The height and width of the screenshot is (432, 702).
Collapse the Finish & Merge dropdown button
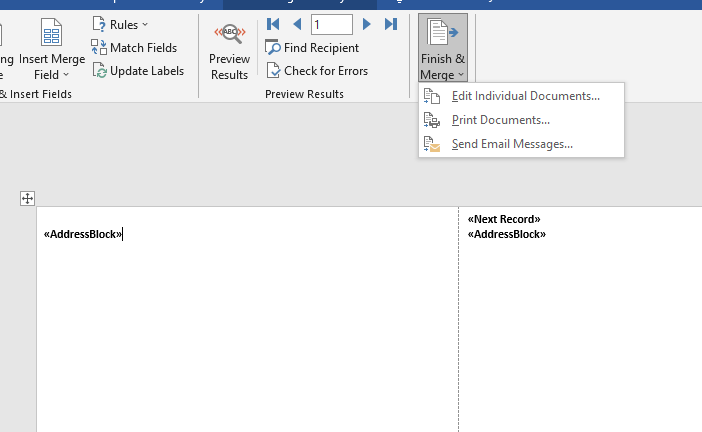pos(443,47)
